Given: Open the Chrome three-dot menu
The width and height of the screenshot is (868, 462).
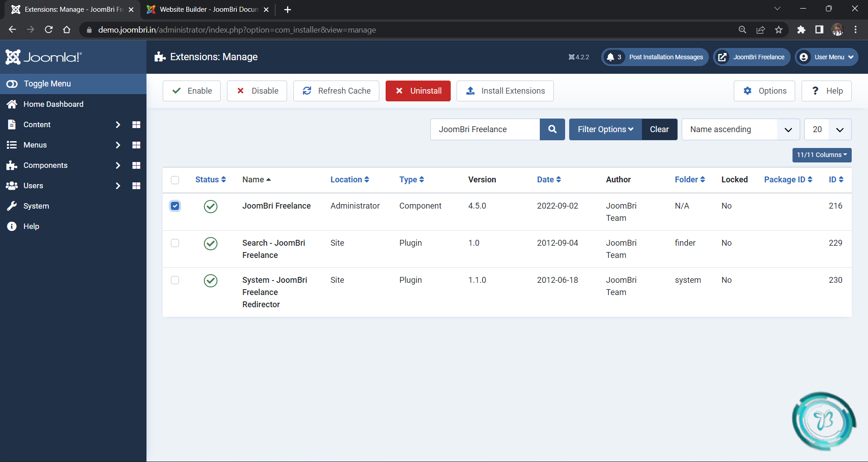Looking at the screenshot, I should [855, 30].
